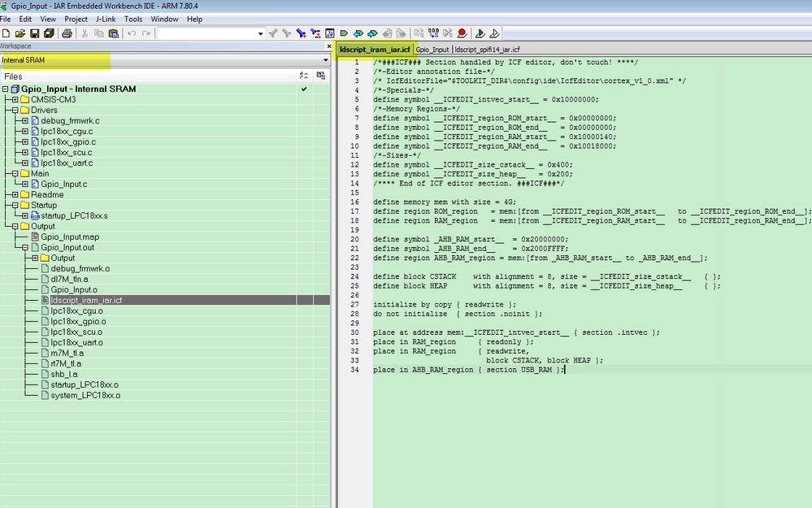Navigate forward with teal right arrow icon
Image resolution: width=812 pixels, height=508 pixels.
[x=372, y=33]
